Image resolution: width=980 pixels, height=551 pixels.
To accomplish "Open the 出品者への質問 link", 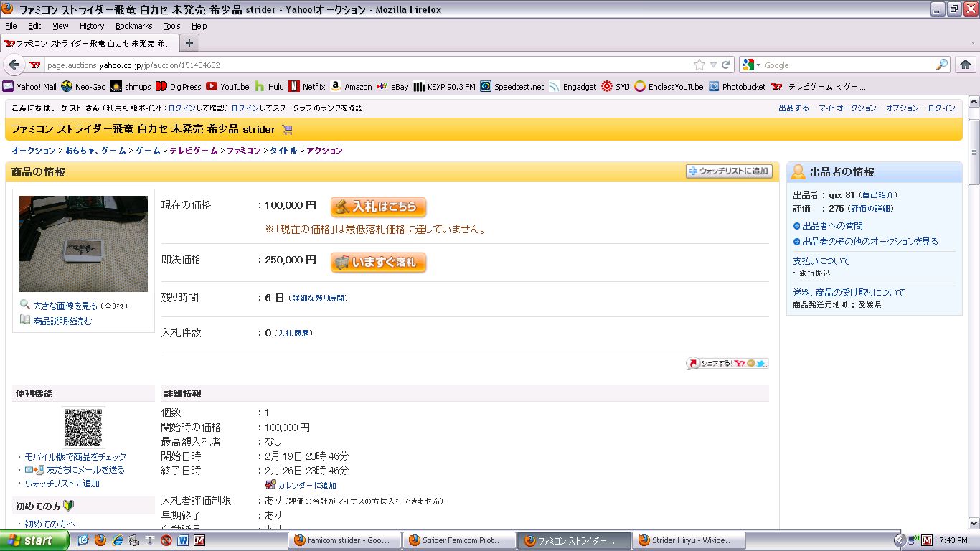I will tap(832, 225).
